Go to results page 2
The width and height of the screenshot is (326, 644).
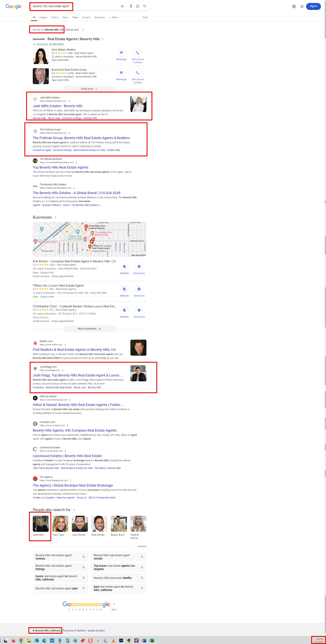(73, 609)
